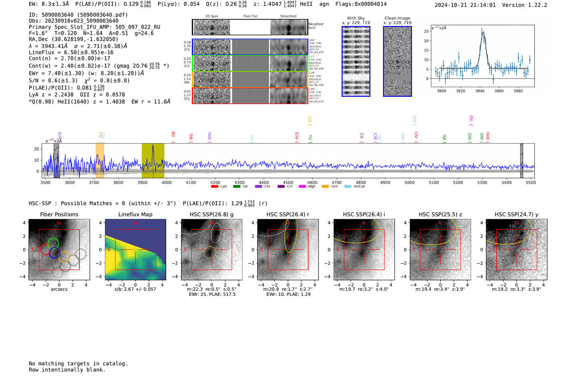This screenshot has height=392, width=576.
Task: Click the 'No matching targets in catalog.' message
Action: tap(78, 364)
